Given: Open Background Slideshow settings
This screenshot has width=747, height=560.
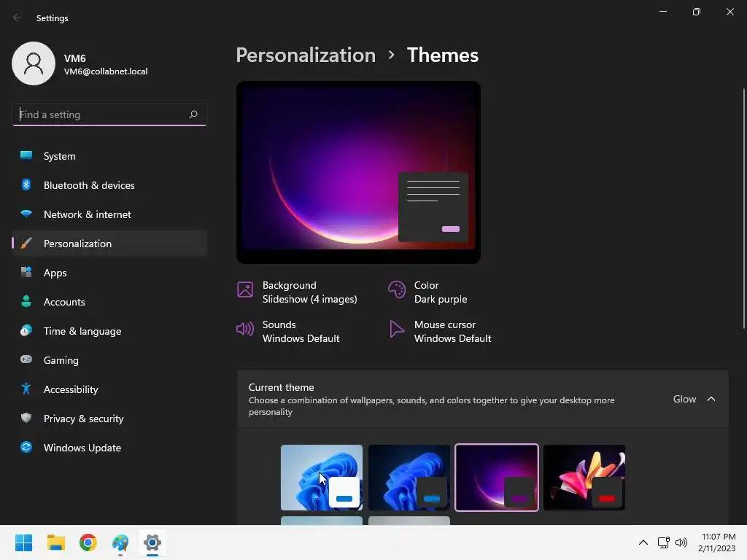Looking at the screenshot, I should (298, 292).
